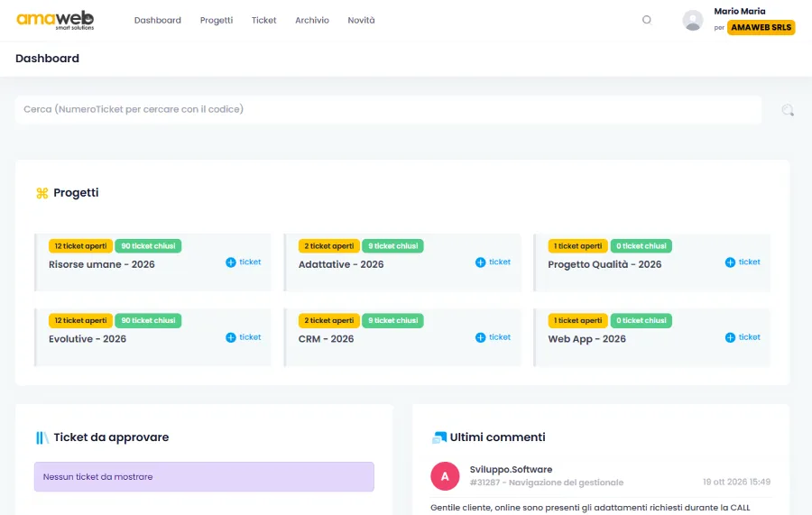Click the header search magnifier icon

(x=647, y=20)
